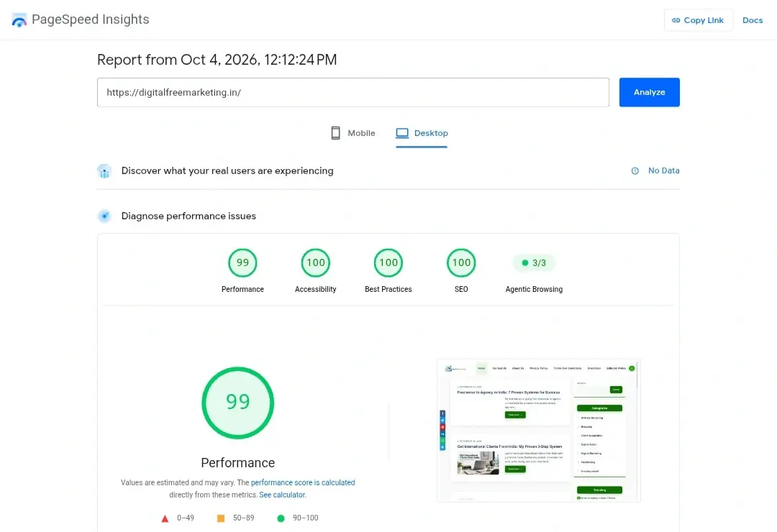Click the 'Diagnose performance issues' heading
This screenshot has width=777, height=532.
pyautogui.click(x=188, y=216)
